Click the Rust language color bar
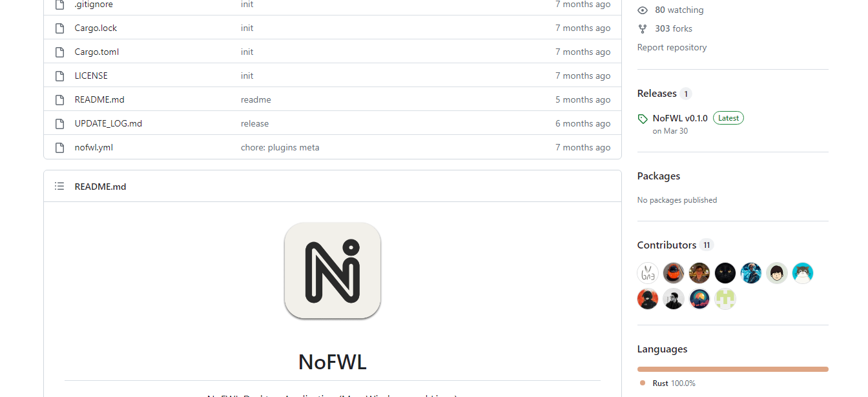868x397 pixels. coord(733,369)
